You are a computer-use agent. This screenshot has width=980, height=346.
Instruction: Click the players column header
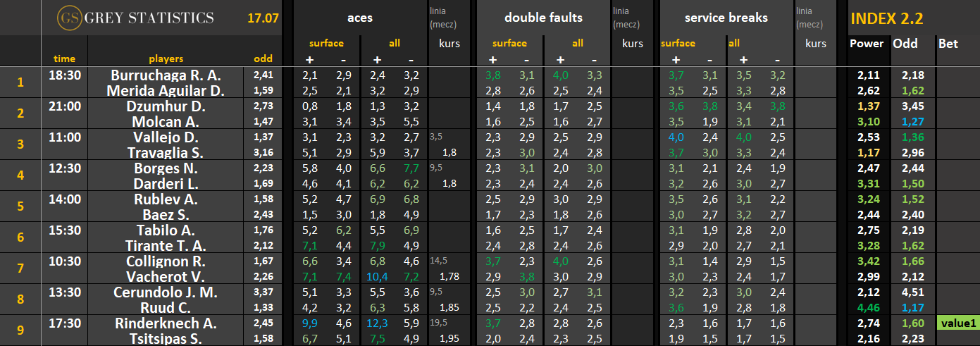coord(166,59)
